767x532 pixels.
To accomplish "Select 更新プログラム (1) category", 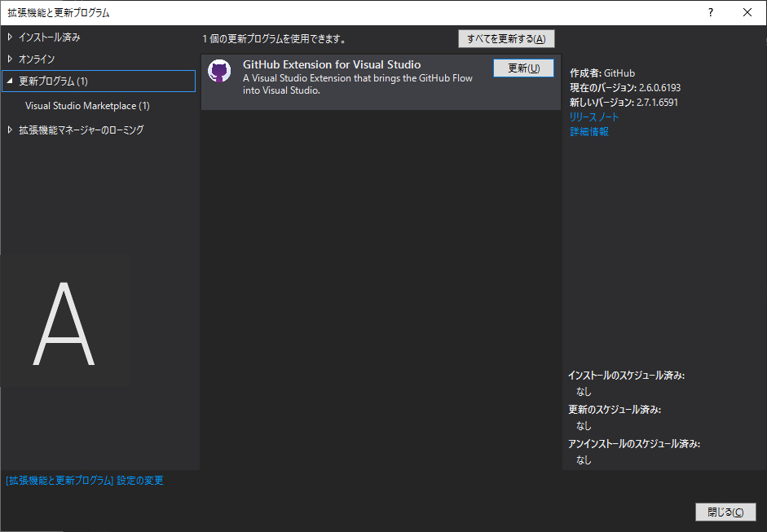I will (99, 81).
